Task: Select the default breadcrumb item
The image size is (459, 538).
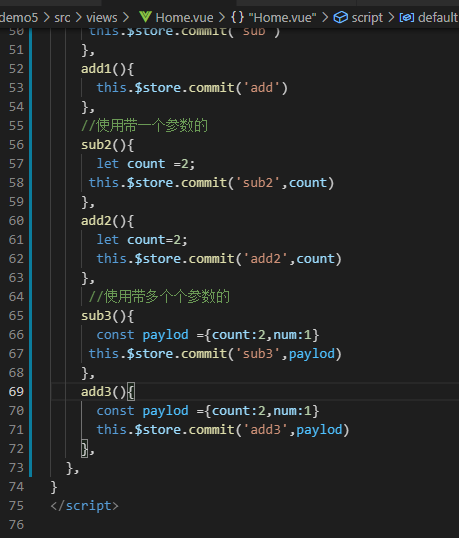Action: click(438, 17)
